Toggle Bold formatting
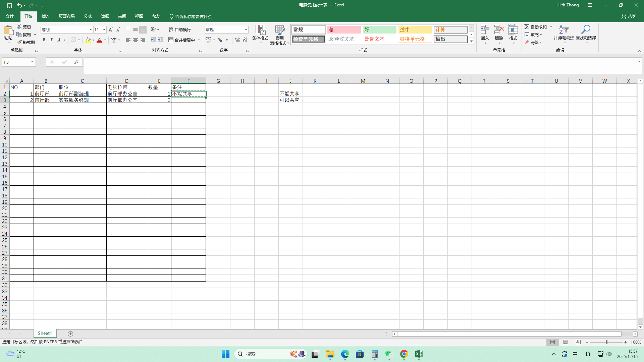644x362 pixels. click(x=44, y=40)
